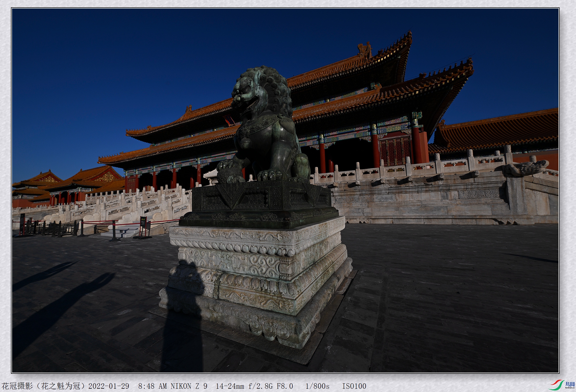Click the upper roof ridge ornament of the main hall

[x=365, y=50]
